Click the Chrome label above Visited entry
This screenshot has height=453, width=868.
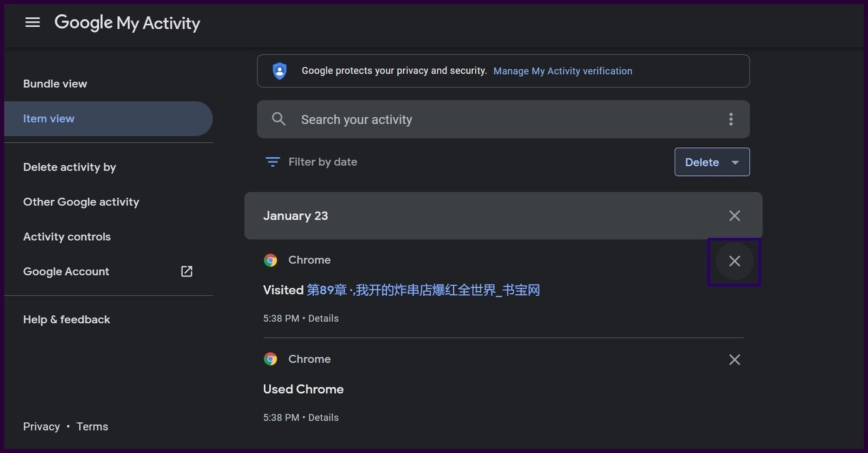(309, 260)
